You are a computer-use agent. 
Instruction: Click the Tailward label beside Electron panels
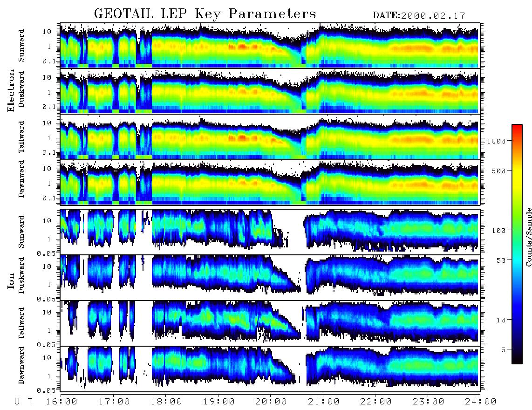21,137
